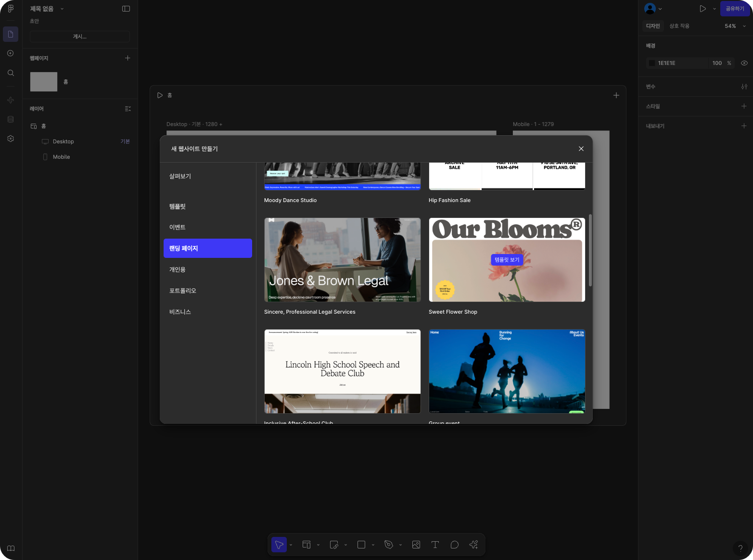Open the CMS database icon in sidebar
Image resolution: width=753 pixels, height=560 pixels.
[x=11, y=119]
